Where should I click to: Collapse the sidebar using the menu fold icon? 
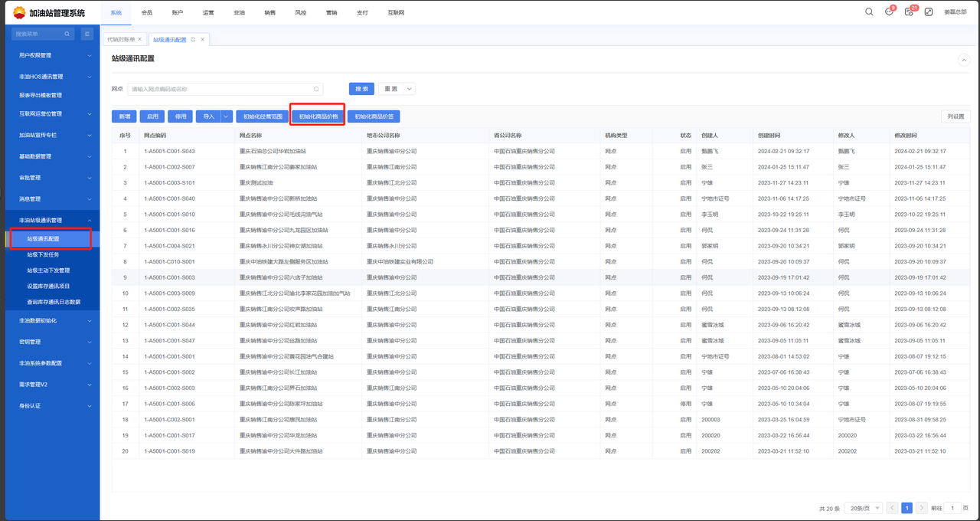87,34
